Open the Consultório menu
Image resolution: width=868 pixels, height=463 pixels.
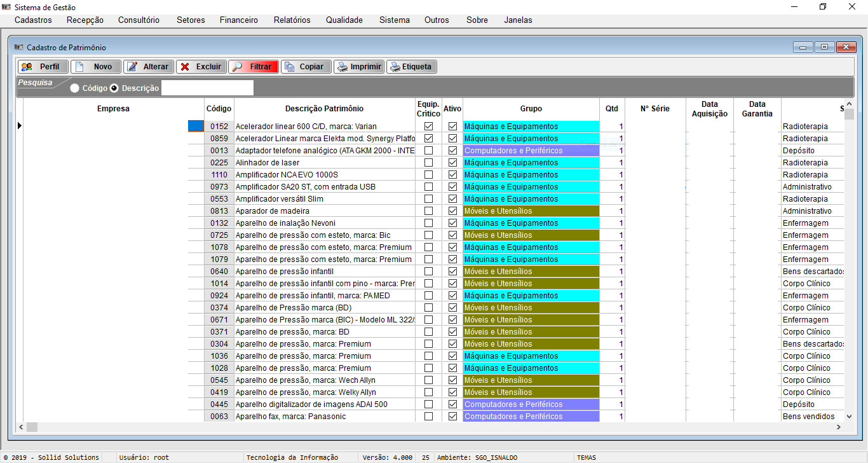click(x=139, y=20)
